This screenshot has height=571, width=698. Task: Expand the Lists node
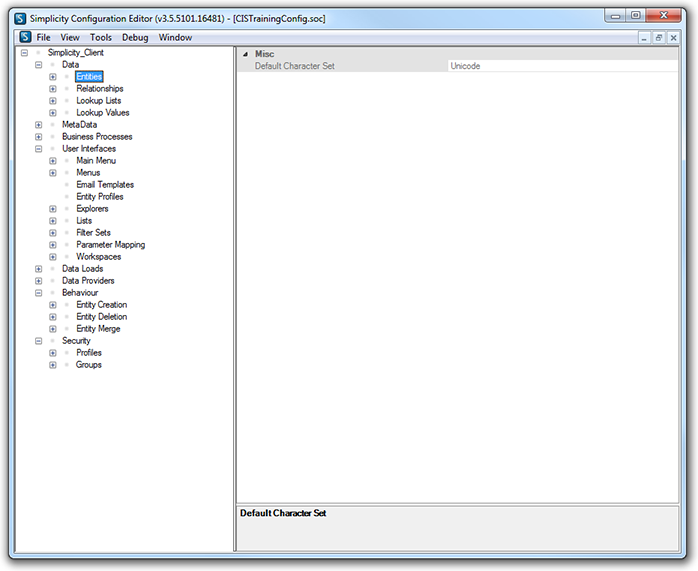point(53,221)
